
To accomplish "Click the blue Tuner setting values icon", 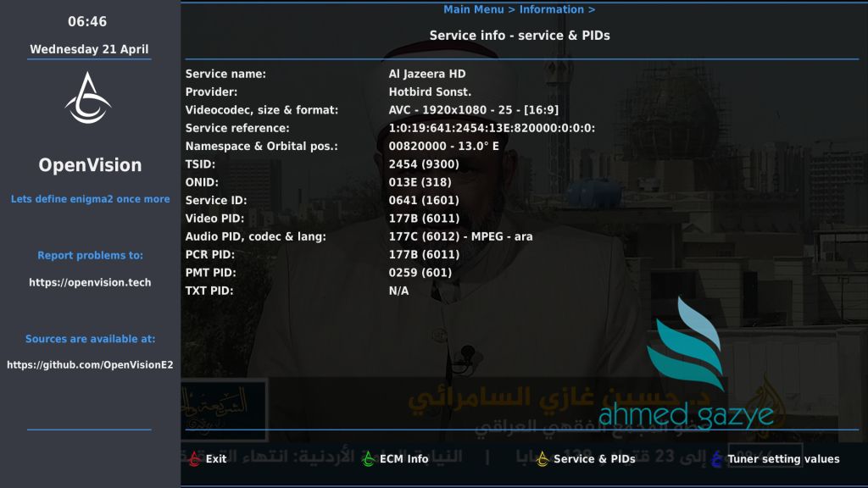I will click(717, 458).
